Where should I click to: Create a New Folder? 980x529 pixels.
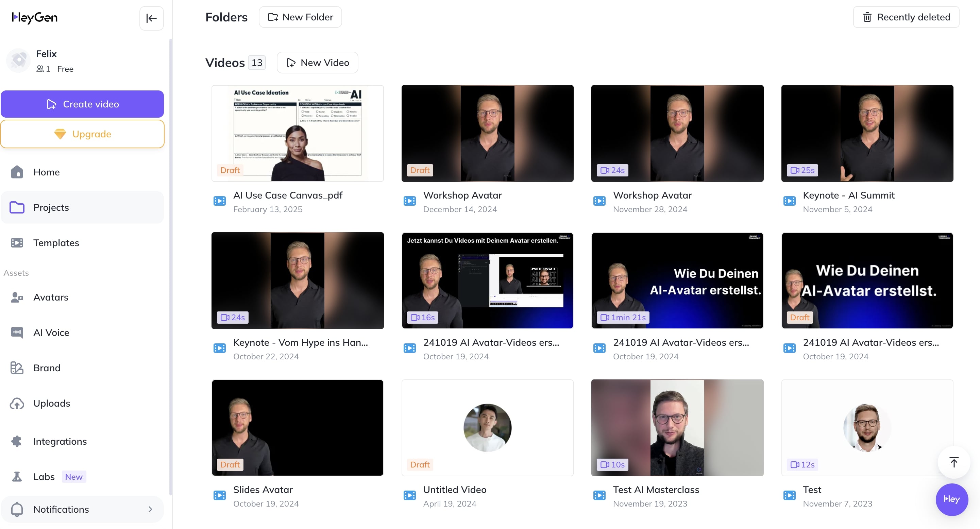point(300,17)
